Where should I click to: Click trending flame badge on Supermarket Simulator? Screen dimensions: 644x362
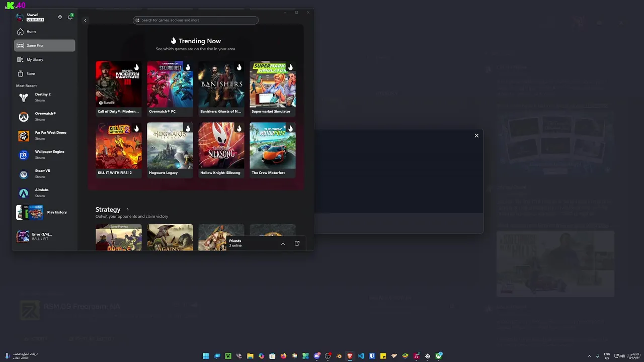(x=290, y=67)
